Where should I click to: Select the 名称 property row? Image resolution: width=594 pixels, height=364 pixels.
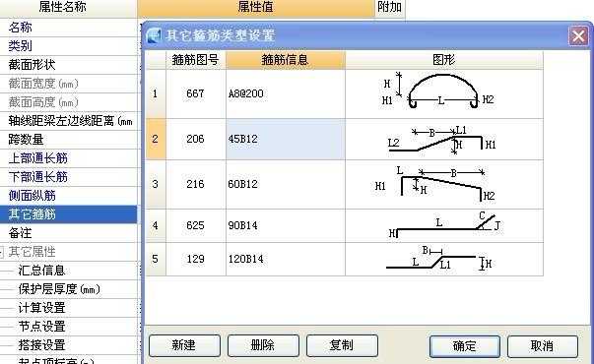coord(69,28)
